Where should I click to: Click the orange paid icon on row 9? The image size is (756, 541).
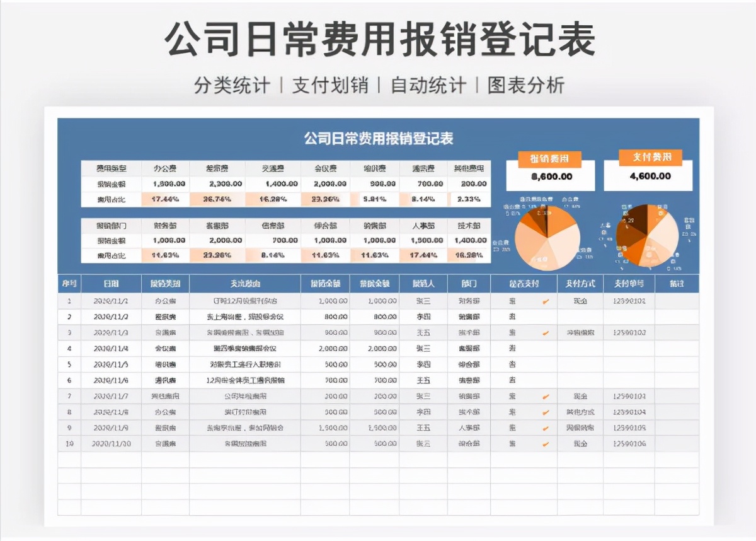pos(547,427)
